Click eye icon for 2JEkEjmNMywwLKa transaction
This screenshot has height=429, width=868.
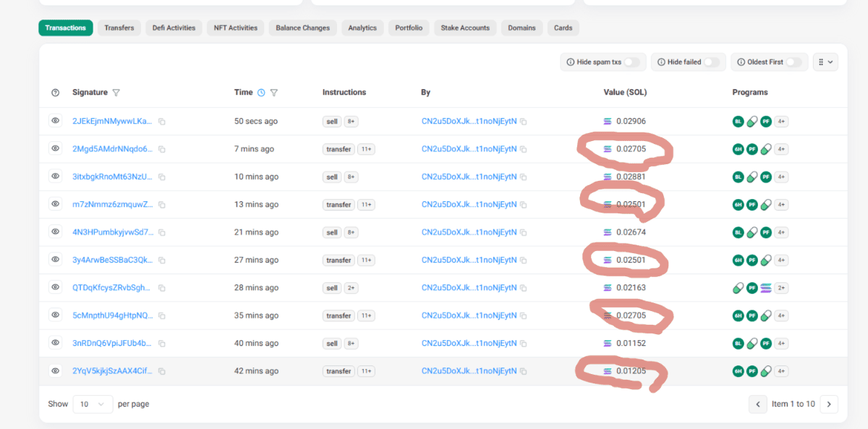point(55,121)
